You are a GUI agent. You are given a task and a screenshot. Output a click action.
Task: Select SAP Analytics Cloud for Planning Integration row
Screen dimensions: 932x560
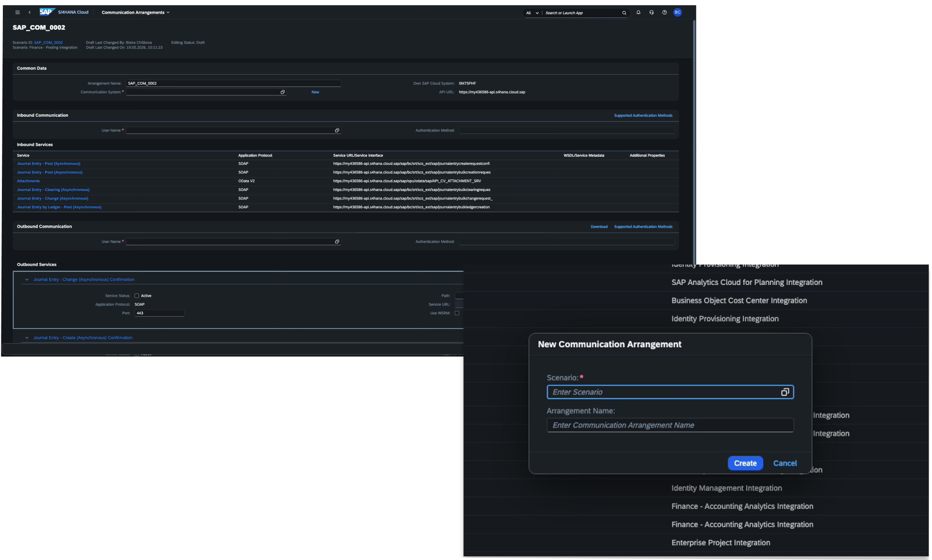[696, 282]
